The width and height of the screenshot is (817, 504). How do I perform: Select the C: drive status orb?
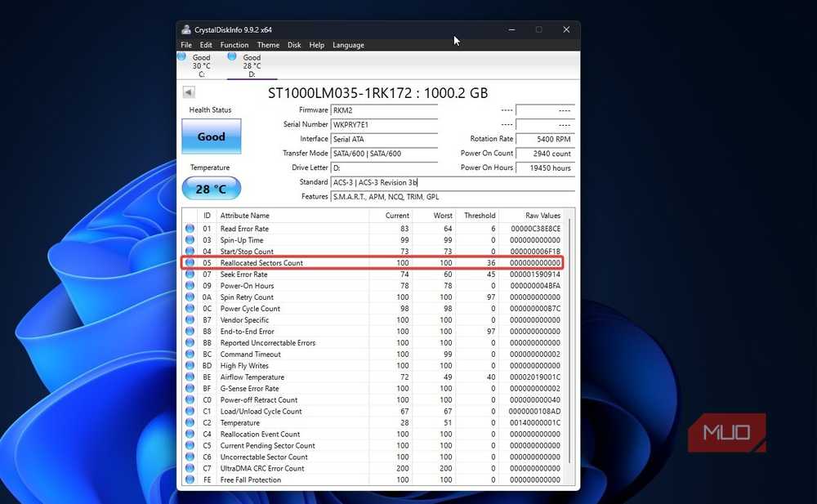pos(182,56)
